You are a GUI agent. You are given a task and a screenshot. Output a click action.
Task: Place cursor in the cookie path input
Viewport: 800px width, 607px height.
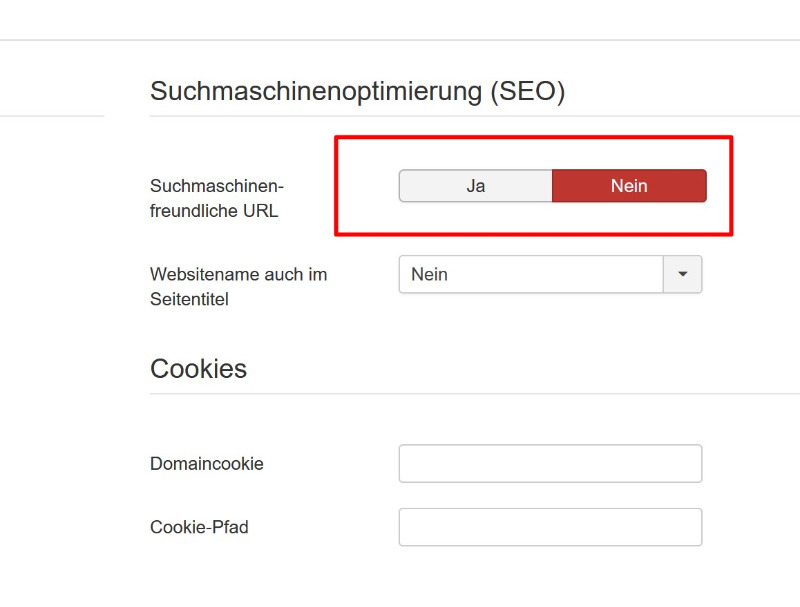pyautogui.click(x=551, y=527)
